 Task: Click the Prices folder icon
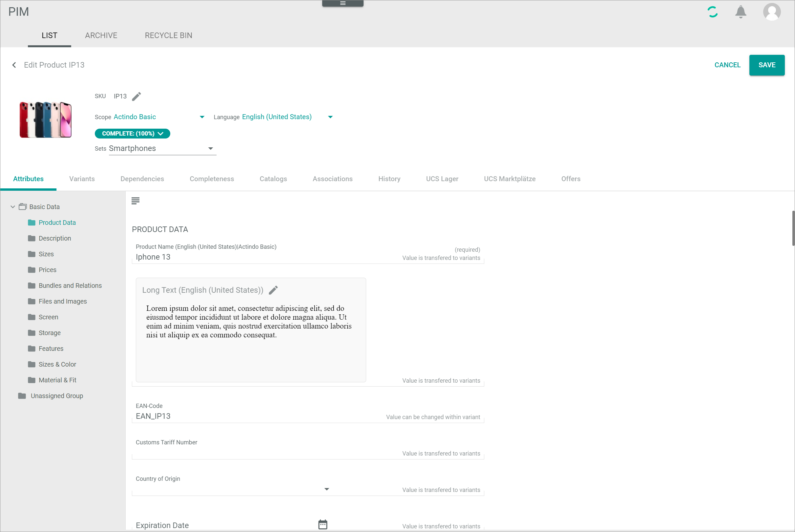31,270
